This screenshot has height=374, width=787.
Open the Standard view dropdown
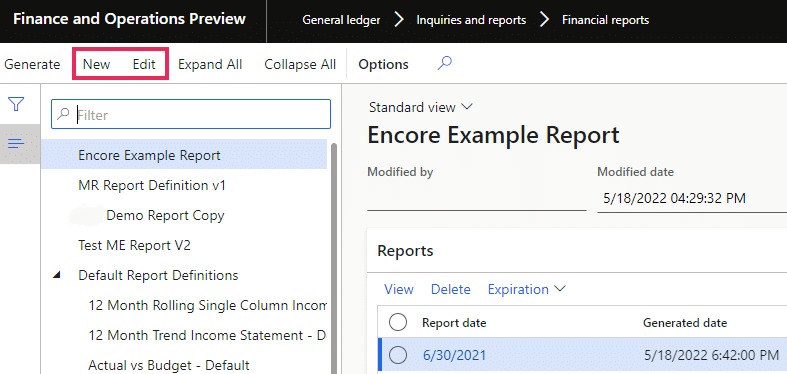[421, 107]
